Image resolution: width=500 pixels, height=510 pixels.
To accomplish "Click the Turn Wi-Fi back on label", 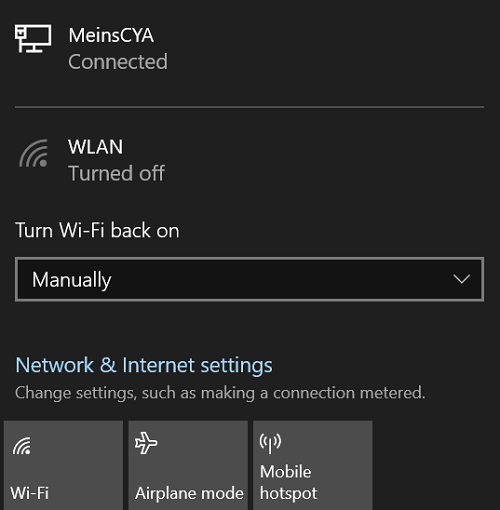I will [x=97, y=230].
